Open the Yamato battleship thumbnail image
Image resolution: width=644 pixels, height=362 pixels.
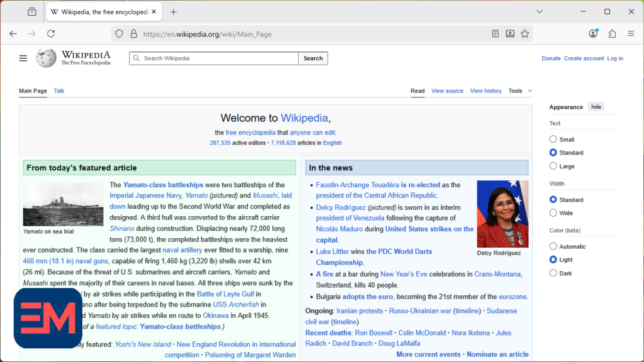pyautogui.click(x=64, y=204)
